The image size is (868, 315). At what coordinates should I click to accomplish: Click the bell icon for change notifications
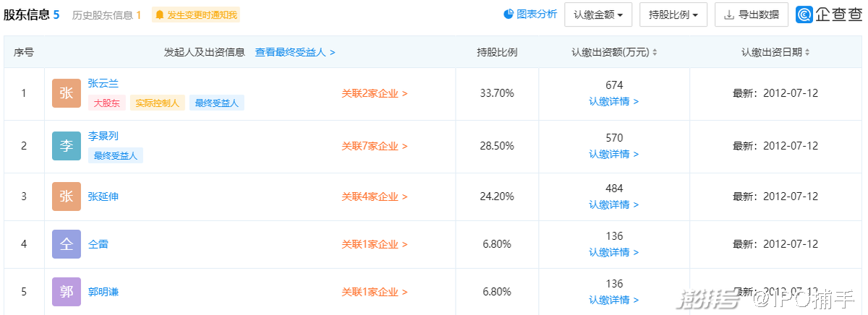[159, 14]
